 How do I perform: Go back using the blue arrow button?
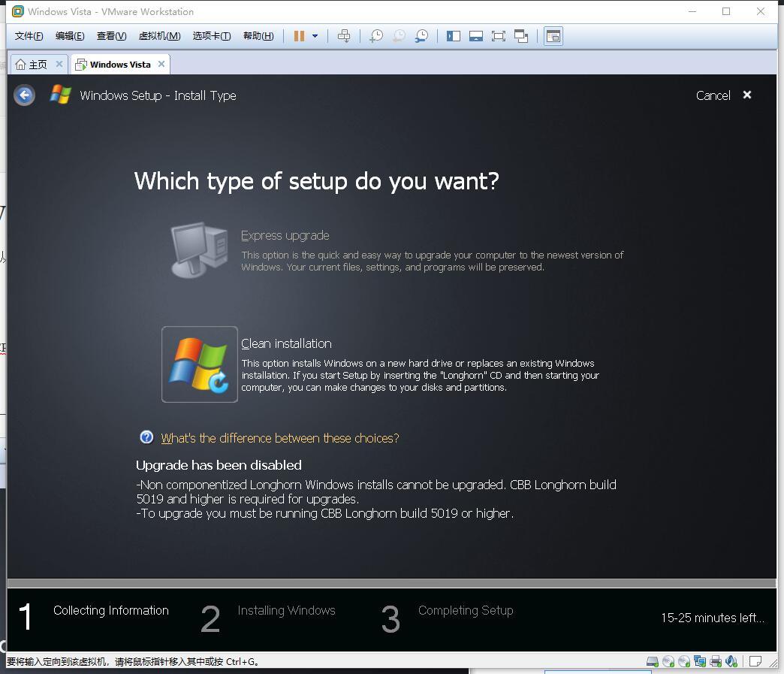tap(24, 95)
